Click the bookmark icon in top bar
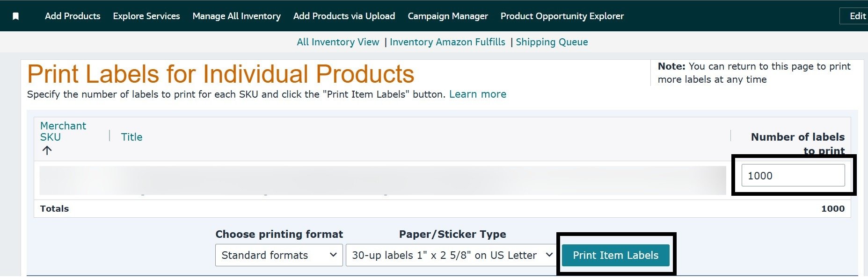Image resolution: width=868 pixels, height=278 pixels. click(x=15, y=16)
